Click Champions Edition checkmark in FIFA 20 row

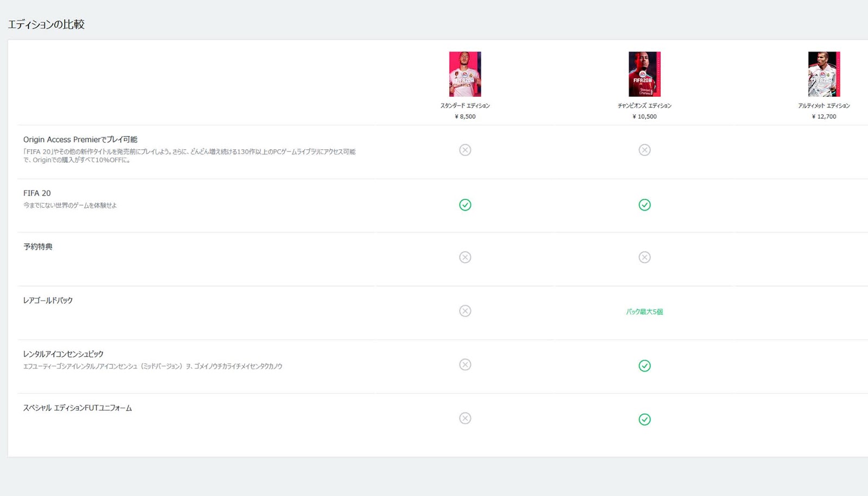coord(644,205)
